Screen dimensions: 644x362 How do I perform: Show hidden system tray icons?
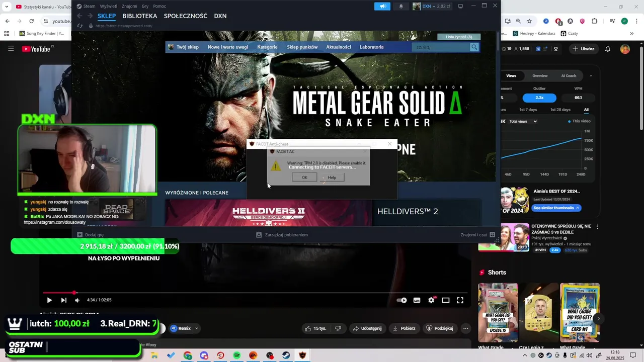pos(525,355)
